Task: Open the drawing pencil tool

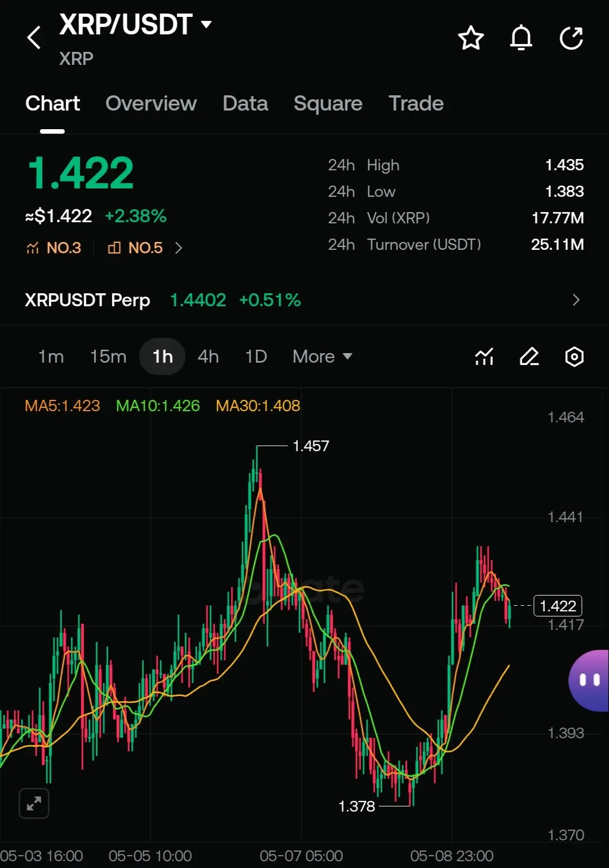Action: (529, 356)
